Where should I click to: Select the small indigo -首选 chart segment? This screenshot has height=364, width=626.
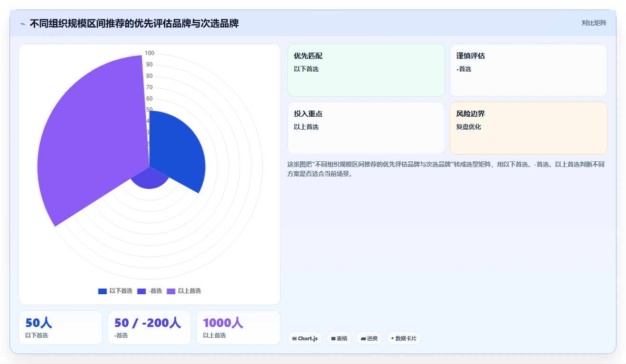click(150, 179)
